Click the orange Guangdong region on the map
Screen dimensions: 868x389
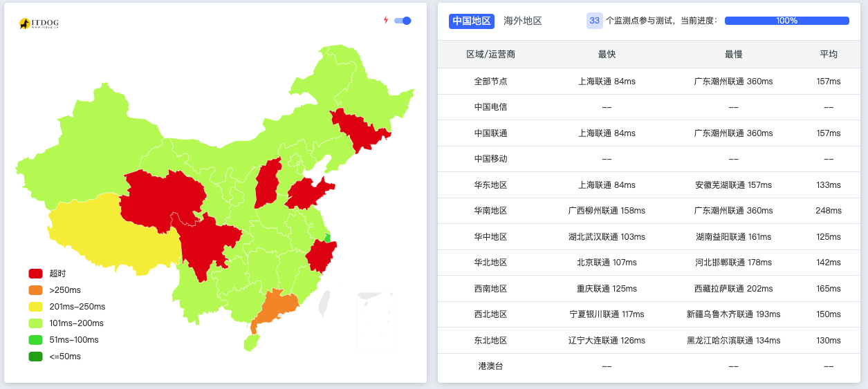[x=277, y=307]
